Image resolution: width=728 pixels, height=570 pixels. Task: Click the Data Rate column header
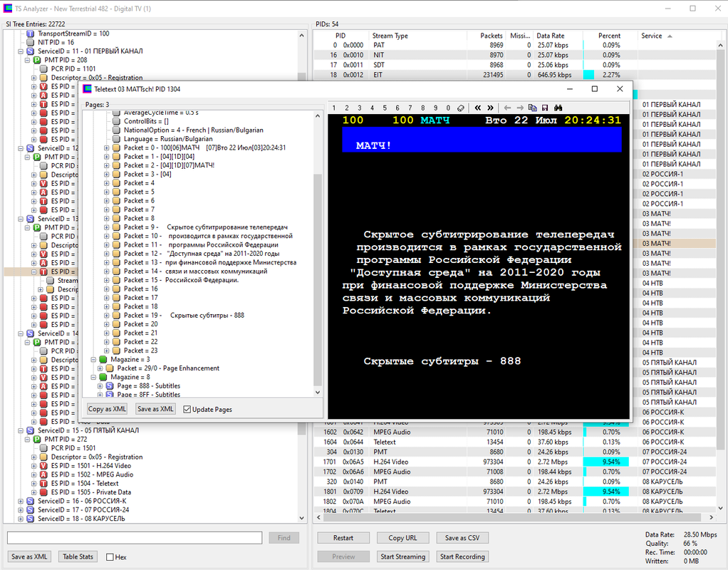pyautogui.click(x=551, y=36)
